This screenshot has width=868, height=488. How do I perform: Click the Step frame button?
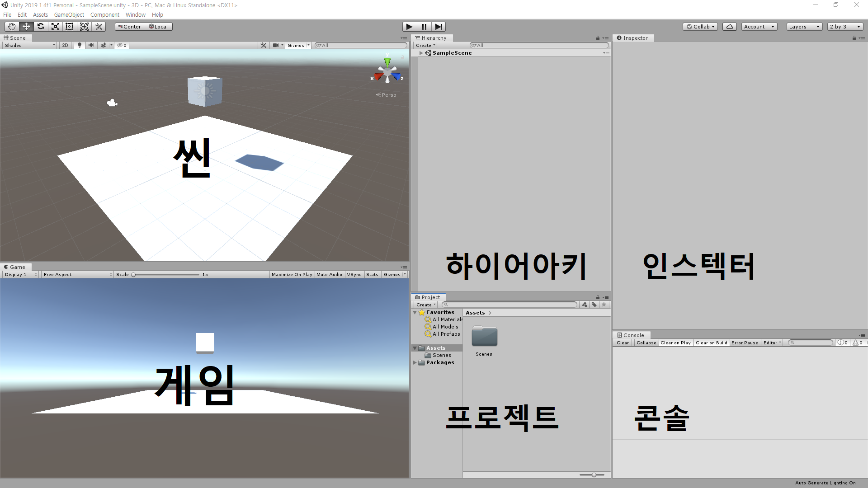pyautogui.click(x=439, y=27)
